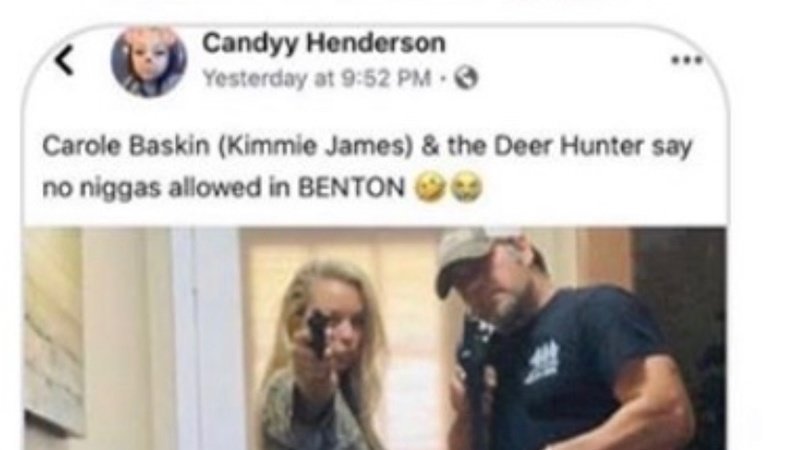800x450 pixels.
Task: Open Candyy Henderson's profile name link
Action: [323, 42]
